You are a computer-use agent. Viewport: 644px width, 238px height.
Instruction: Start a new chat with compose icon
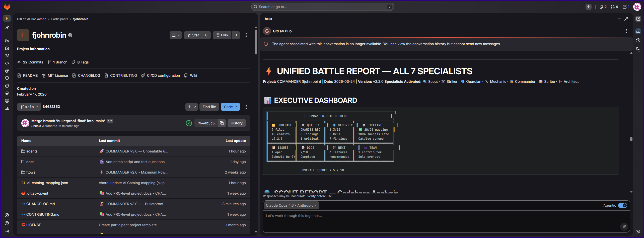pos(638,19)
